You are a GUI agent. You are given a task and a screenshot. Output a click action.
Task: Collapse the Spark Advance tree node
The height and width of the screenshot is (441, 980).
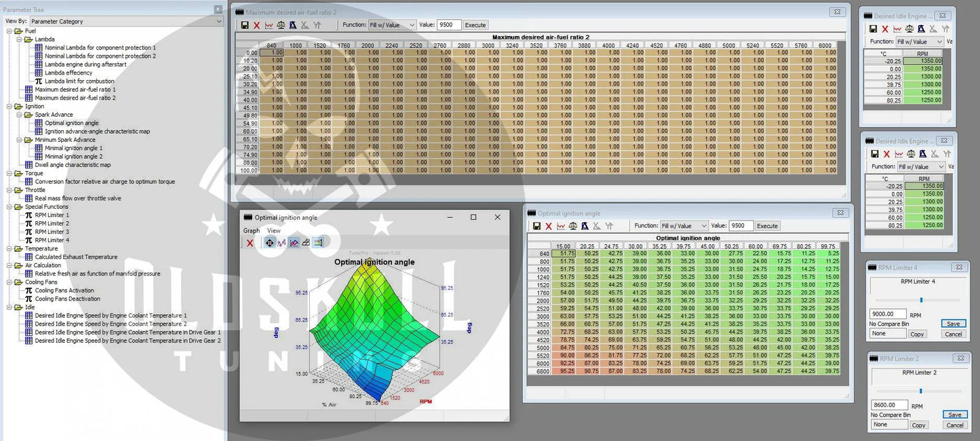pyautogui.click(x=20, y=115)
